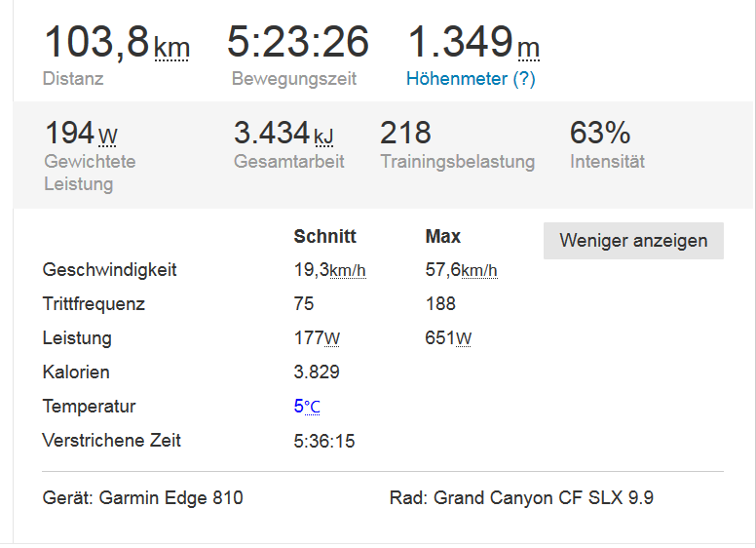Click the elapsed time value 5:36:15
Screen dimensions: 756x548
coord(324,441)
